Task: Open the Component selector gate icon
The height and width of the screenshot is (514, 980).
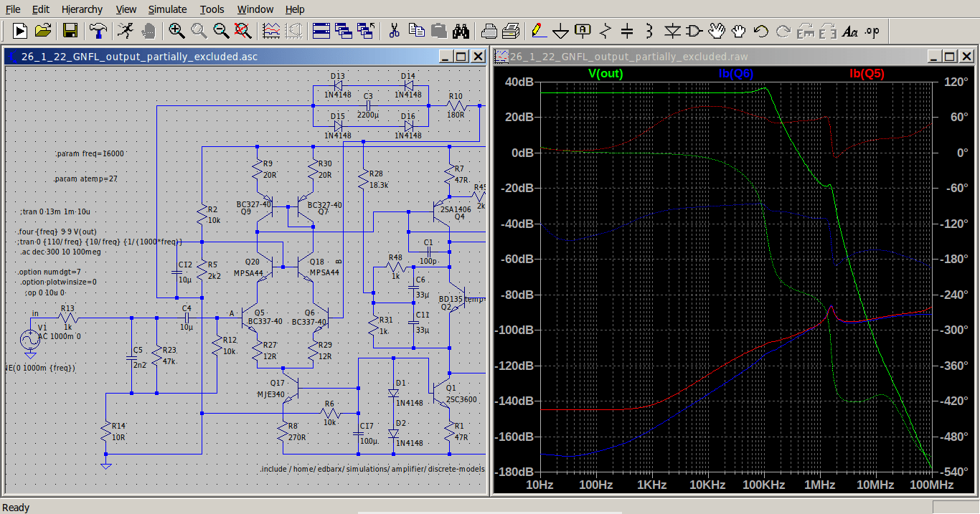Action: coord(694,31)
